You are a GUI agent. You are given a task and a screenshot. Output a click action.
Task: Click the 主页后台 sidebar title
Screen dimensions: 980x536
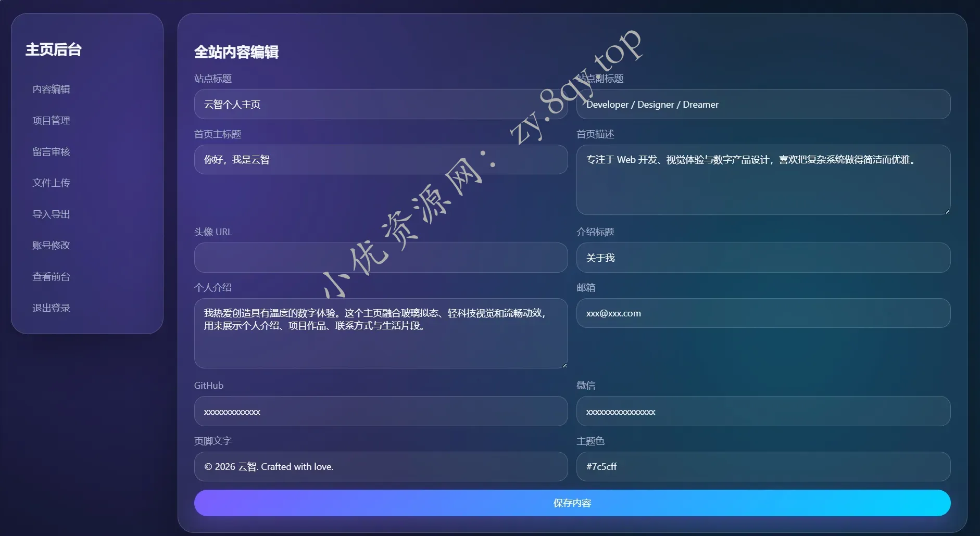click(54, 49)
